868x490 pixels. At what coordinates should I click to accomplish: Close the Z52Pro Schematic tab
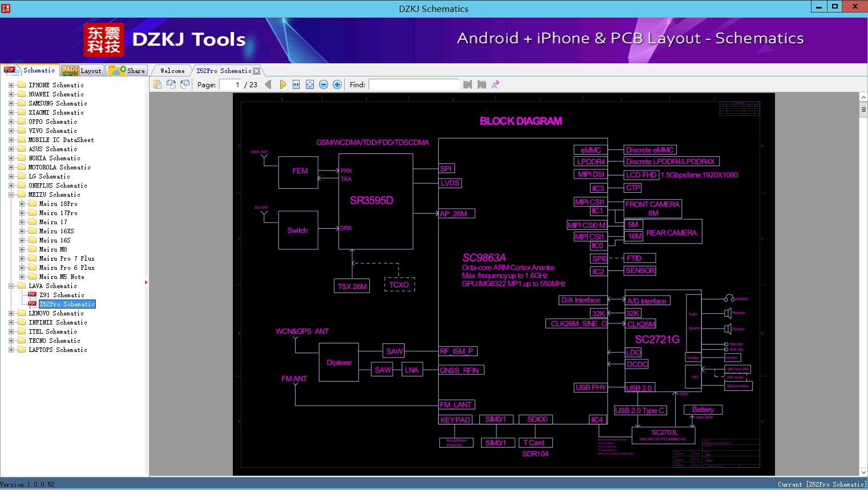[257, 71]
